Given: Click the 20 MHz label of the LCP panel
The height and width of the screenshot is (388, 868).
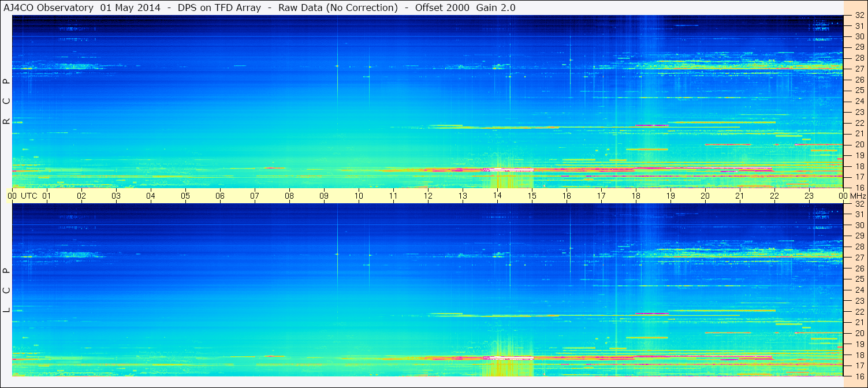Looking at the screenshot, I should [859, 333].
